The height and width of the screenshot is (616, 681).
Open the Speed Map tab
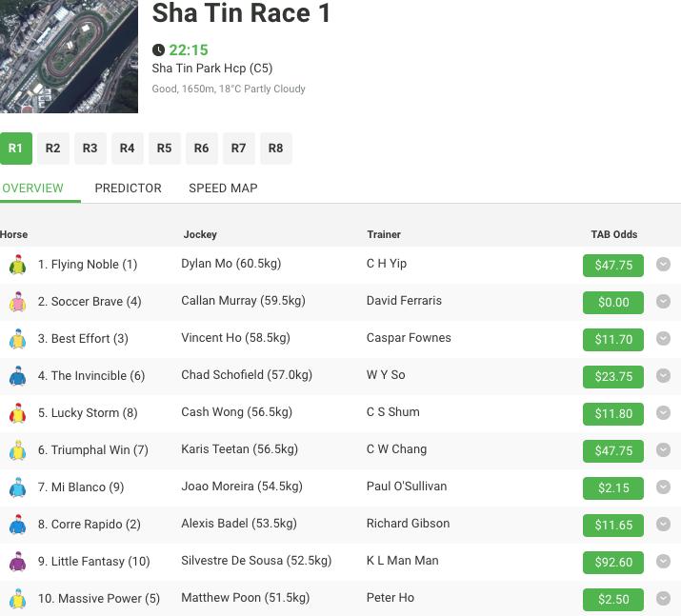click(223, 188)
